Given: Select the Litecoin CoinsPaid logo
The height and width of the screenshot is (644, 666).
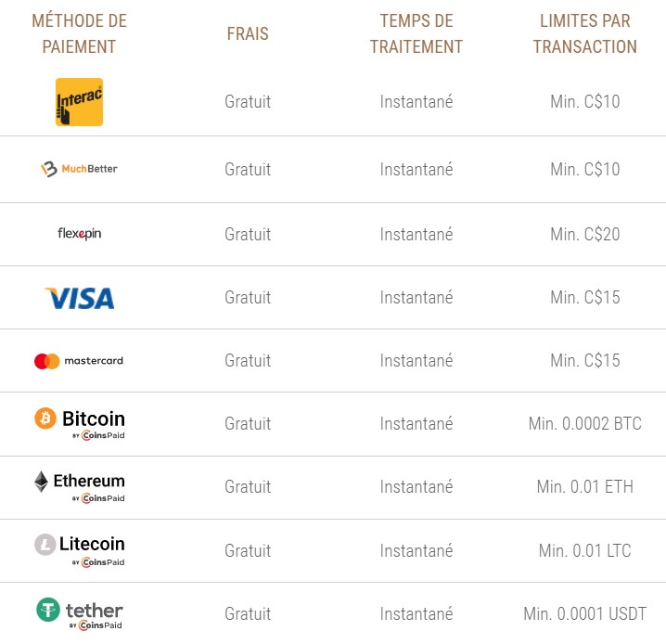Looking at the screenshot, I should 80,550.
